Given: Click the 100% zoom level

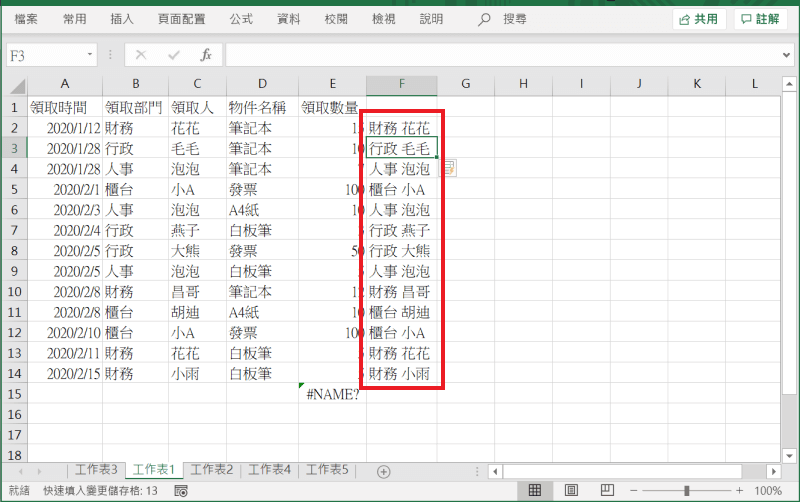Looking at the screenshot, I should 768,491.
